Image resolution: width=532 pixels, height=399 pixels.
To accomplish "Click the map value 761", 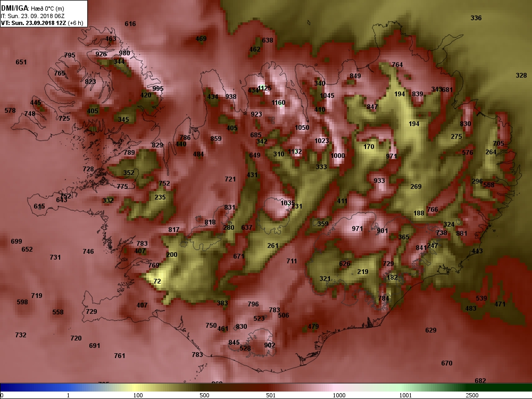I will pyautogui.click(x=119, y=355).
